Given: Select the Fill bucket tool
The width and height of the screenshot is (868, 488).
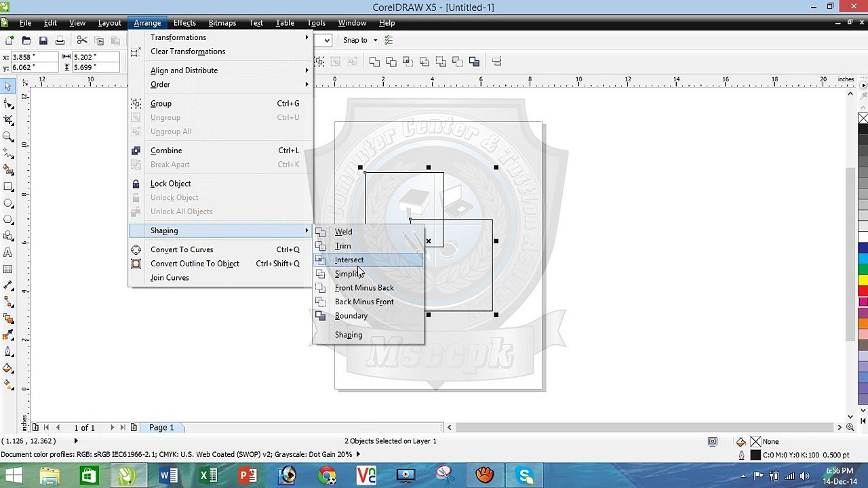Looking at the screenshot, I should point(8,369).
